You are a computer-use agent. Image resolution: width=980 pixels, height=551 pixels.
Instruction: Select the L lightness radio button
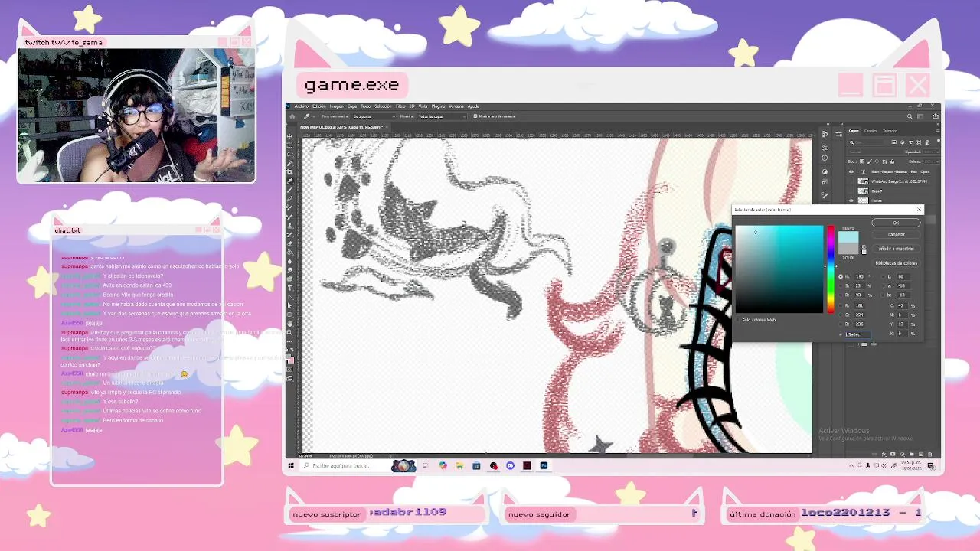884,276
